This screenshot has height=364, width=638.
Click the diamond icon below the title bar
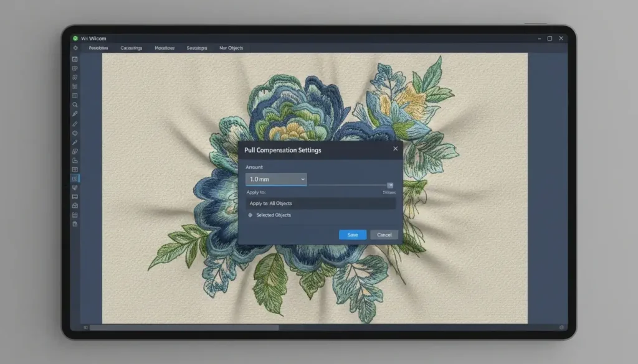click(76, 47)
